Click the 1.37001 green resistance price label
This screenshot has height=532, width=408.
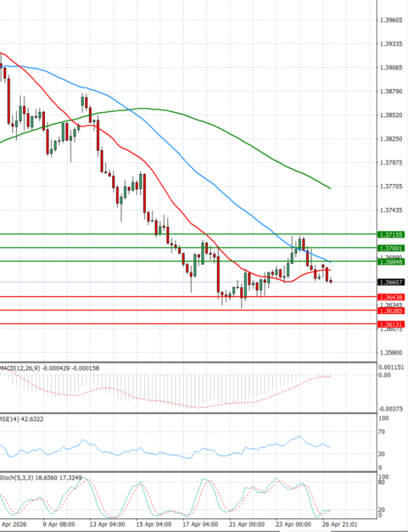tap(392, 249)
